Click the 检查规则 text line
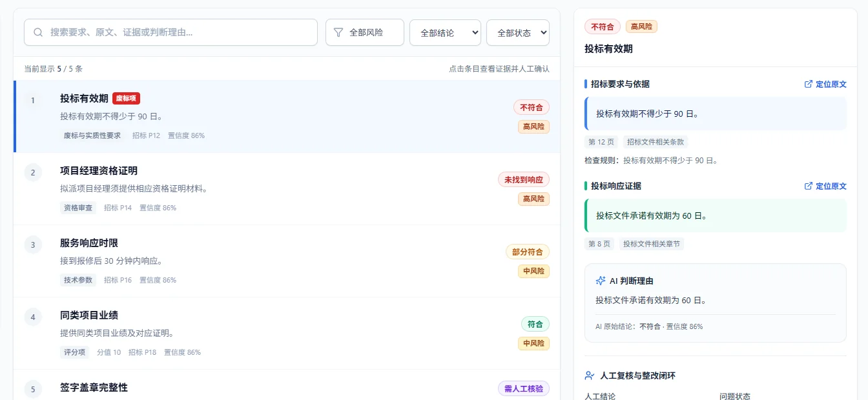The width and height of the screenshot is (868, 400). [651, 160]
